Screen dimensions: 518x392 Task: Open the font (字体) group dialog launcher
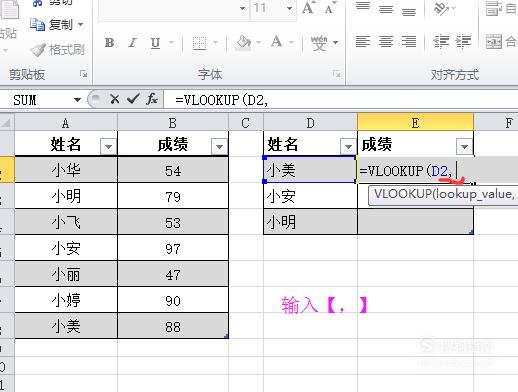tap(337, 74)
